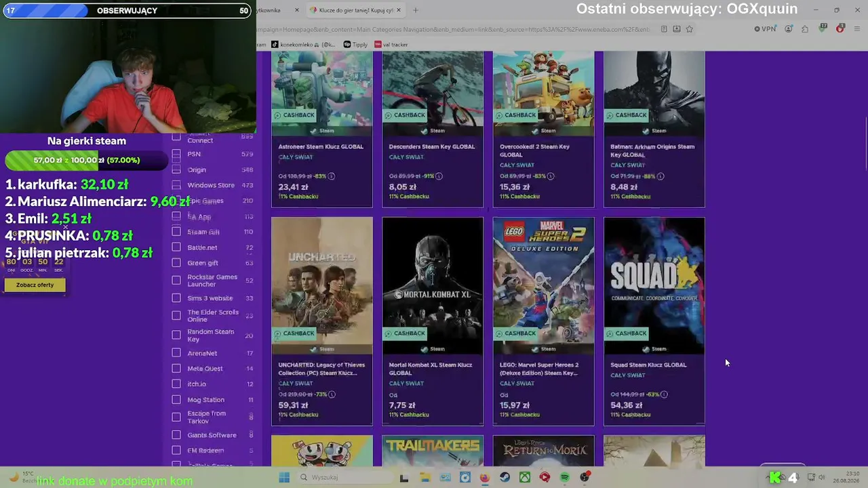
Task: Open the val tracker bookmark
Action: [391, 45]
